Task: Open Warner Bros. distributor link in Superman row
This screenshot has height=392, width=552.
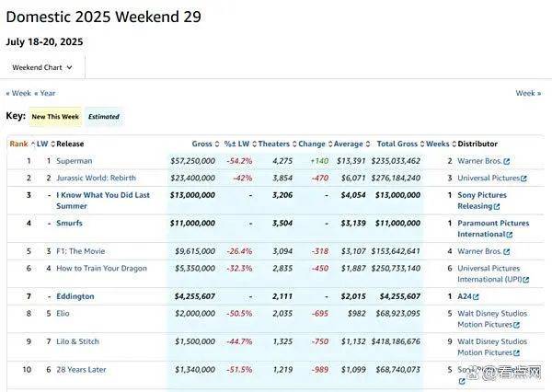Action: [479, 161]
